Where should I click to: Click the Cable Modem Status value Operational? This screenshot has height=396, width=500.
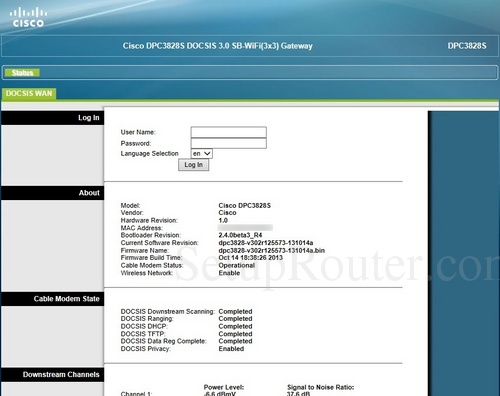pos(237,265)
